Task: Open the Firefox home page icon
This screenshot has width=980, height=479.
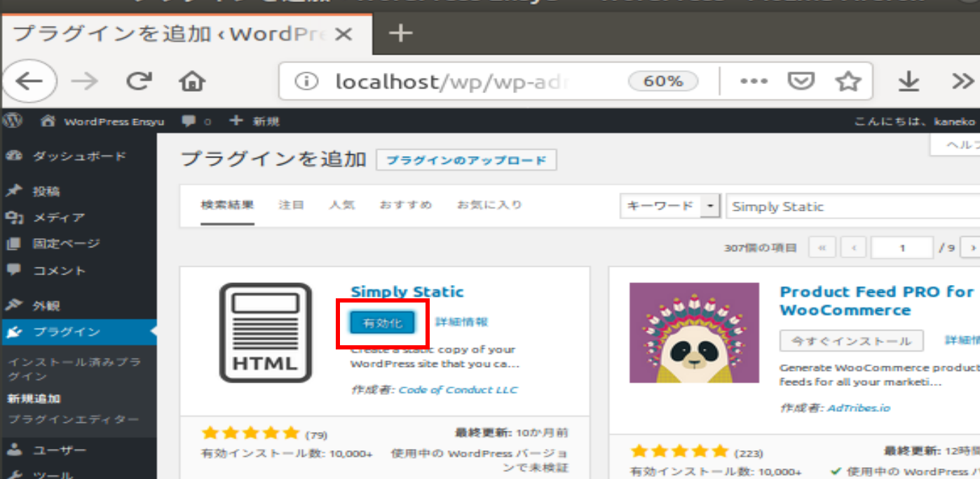Action: 192,82
